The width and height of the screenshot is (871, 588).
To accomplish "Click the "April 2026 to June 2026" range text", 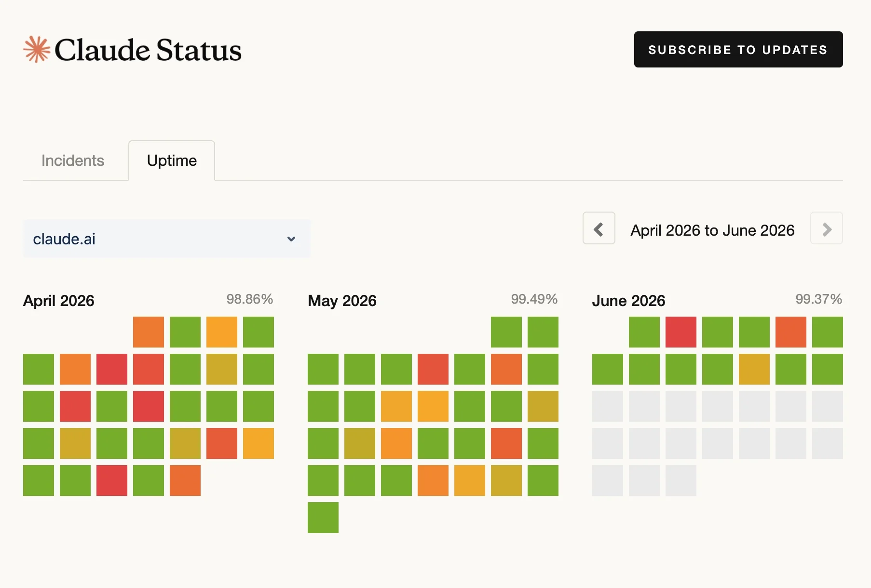I will pyautogui.click(x=712, y=230).
